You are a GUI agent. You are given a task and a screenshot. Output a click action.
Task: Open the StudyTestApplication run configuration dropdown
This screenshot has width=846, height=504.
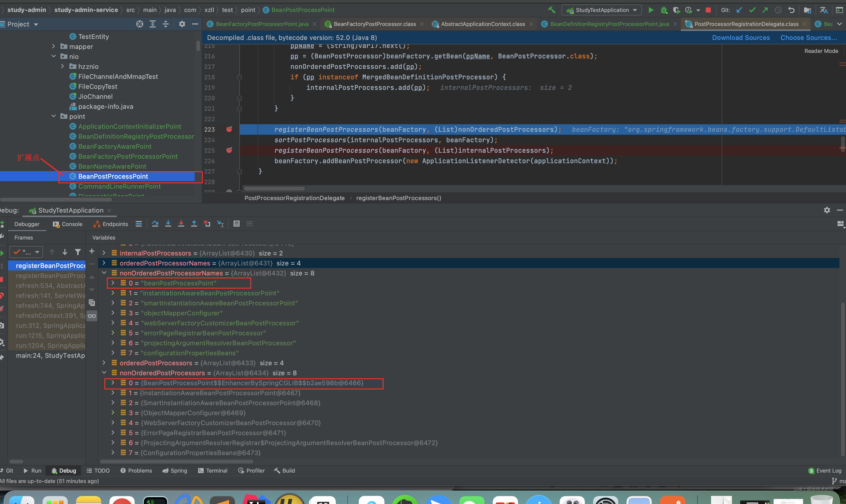[x=601, y=10]
